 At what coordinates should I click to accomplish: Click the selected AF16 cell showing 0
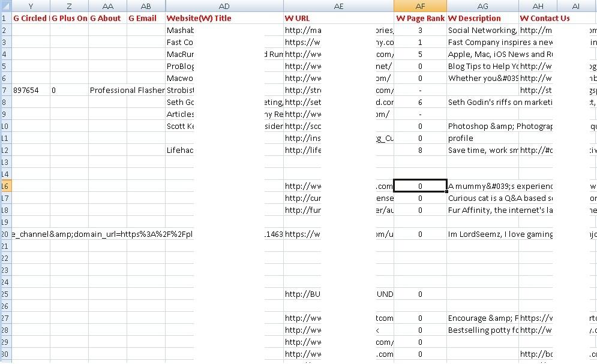420,186
